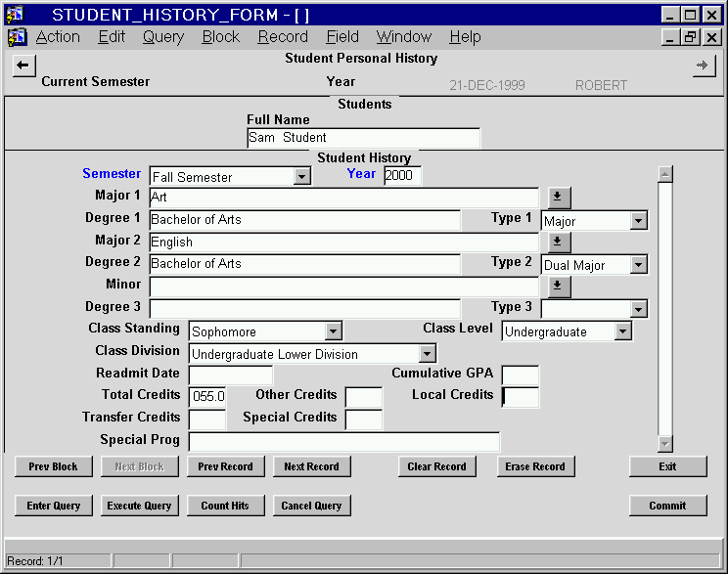Click the Readmit Date field
The width and height of the screenshot is (728, 574).
[231, 375]
